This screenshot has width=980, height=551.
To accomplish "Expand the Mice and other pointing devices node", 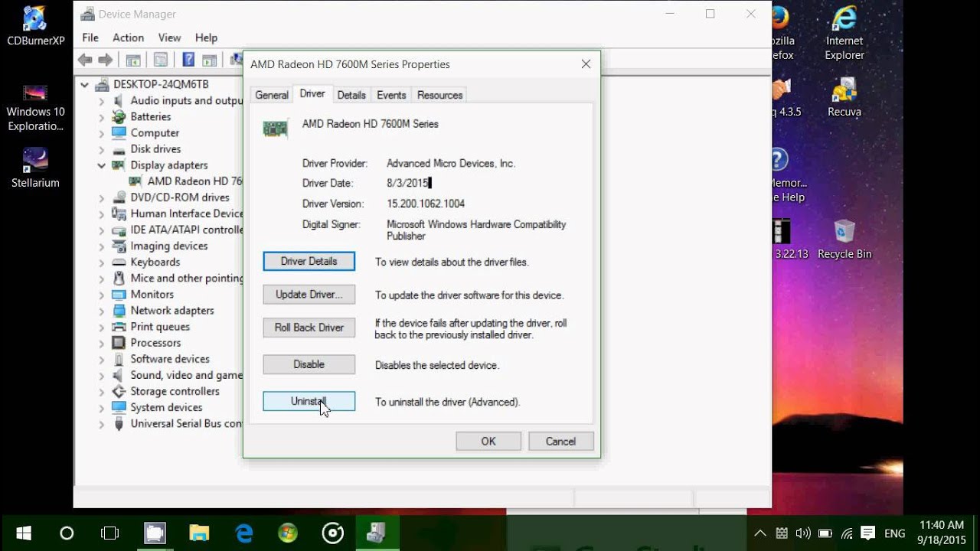I will pos(102,278).
